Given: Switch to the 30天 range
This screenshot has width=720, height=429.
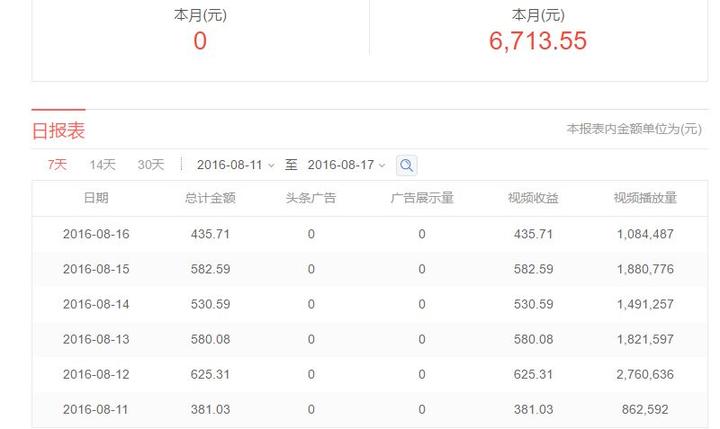Looking at the screenshot, I should (x=151, y=164).
